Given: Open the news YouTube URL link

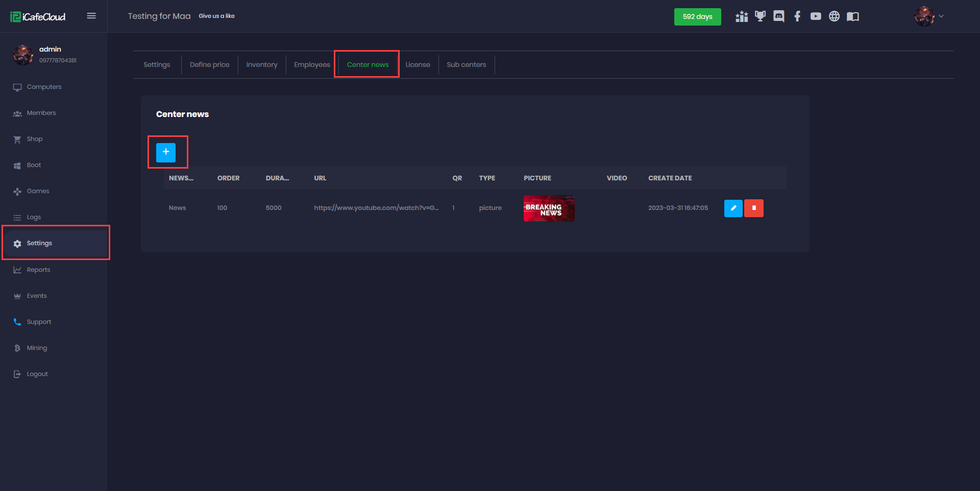Looking at the screenshot, I should (376, 208).
